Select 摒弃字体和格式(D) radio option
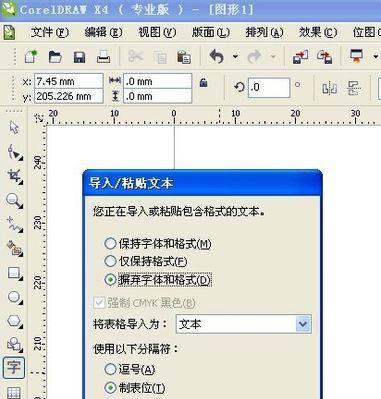This screenshot has height=399, width=381. (x=158, y=280)
